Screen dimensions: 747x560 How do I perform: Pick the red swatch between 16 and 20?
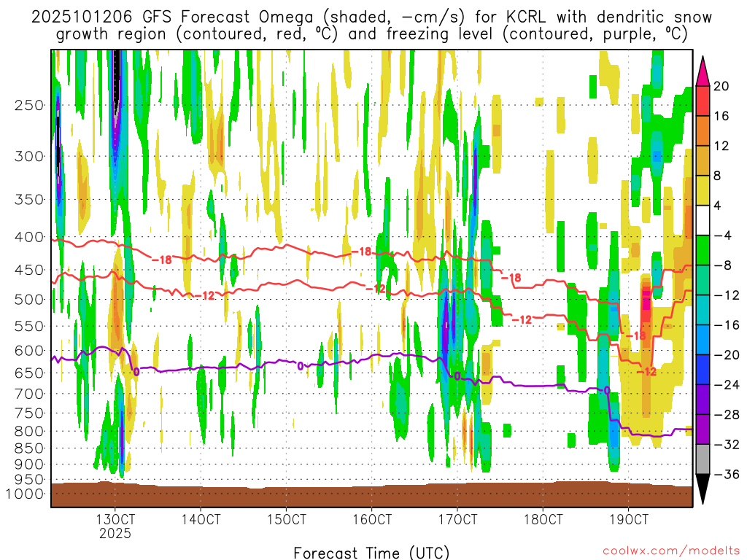click(703, 101)
